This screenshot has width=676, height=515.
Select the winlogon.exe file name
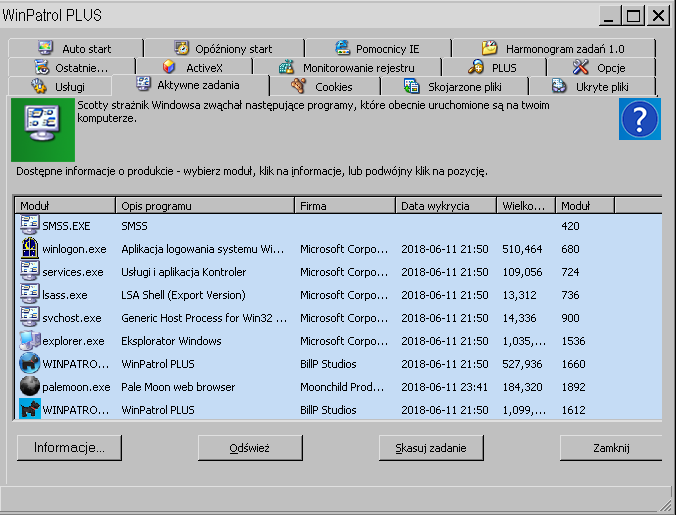click(74, 249)
